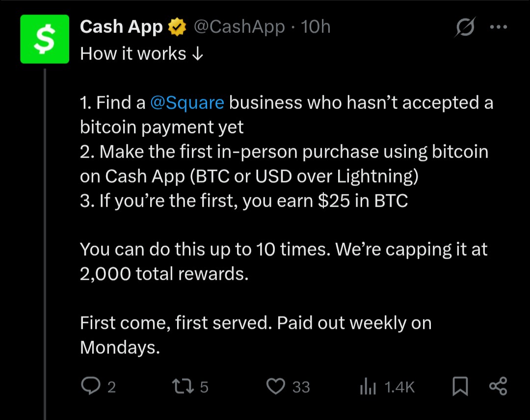Click the 1.4K views count
This screenshot has height=420, width=530.
tap(399, 387)
